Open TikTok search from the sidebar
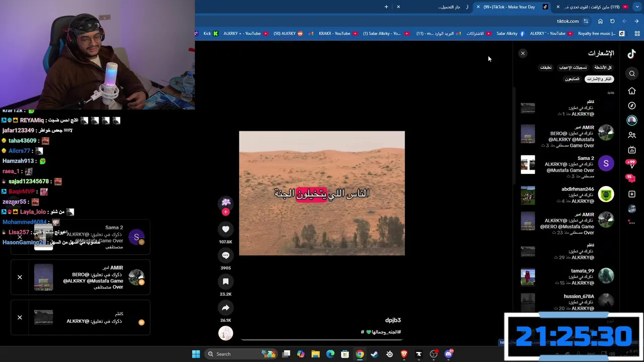 tap(632, 74)
